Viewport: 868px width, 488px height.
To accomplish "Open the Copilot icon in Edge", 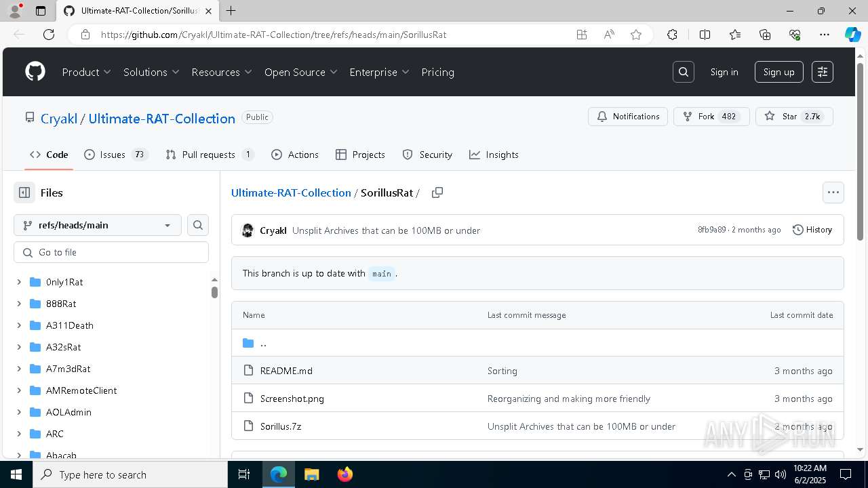I will [x=852, y=35].
